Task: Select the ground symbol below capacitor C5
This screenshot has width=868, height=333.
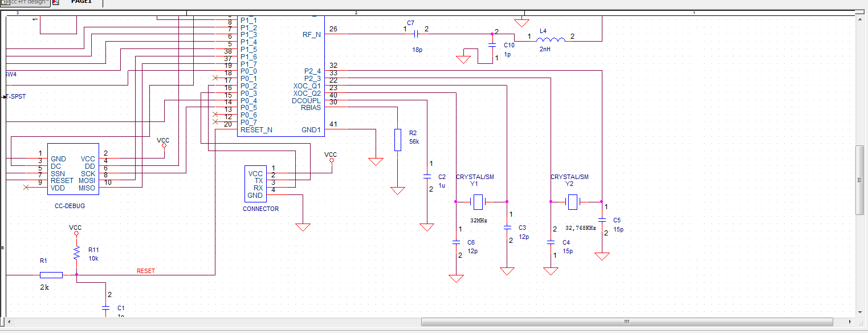Action: tap(602, 255)
